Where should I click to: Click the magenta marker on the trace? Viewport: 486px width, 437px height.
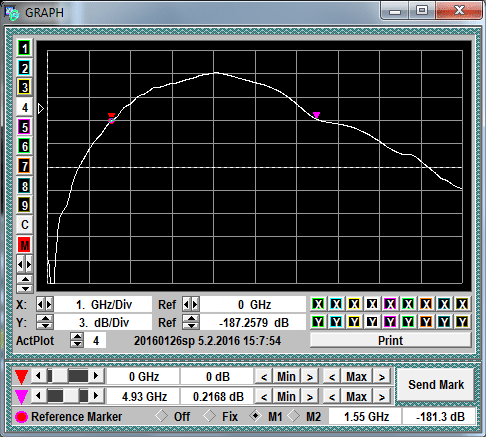pos(316,115)
